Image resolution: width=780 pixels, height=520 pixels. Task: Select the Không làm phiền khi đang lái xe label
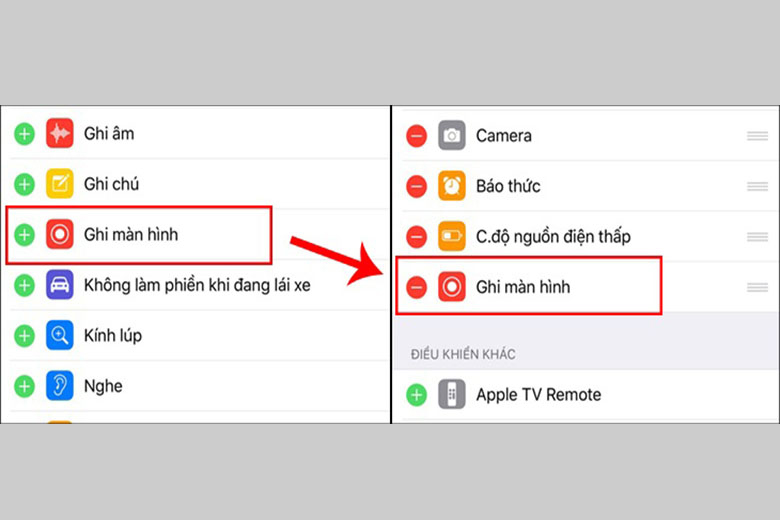197,286
